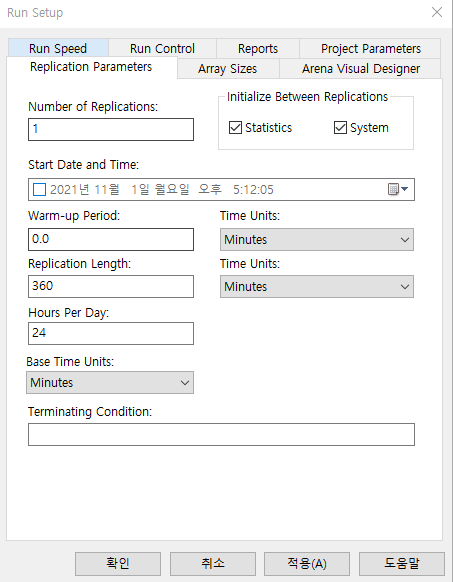Open Replication Length Time Units dropdown
This screenshot has height=582, width=453.
pos(317,287)
